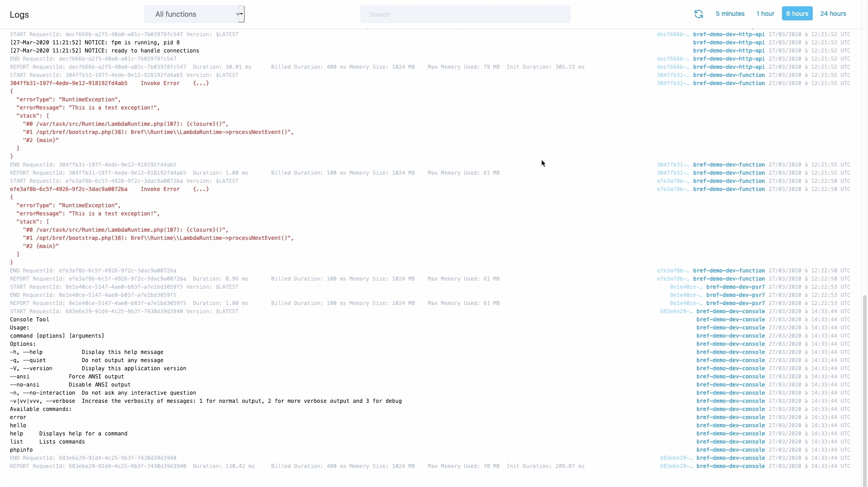Click the 'help Displays help for a command' line

point(68,434)
